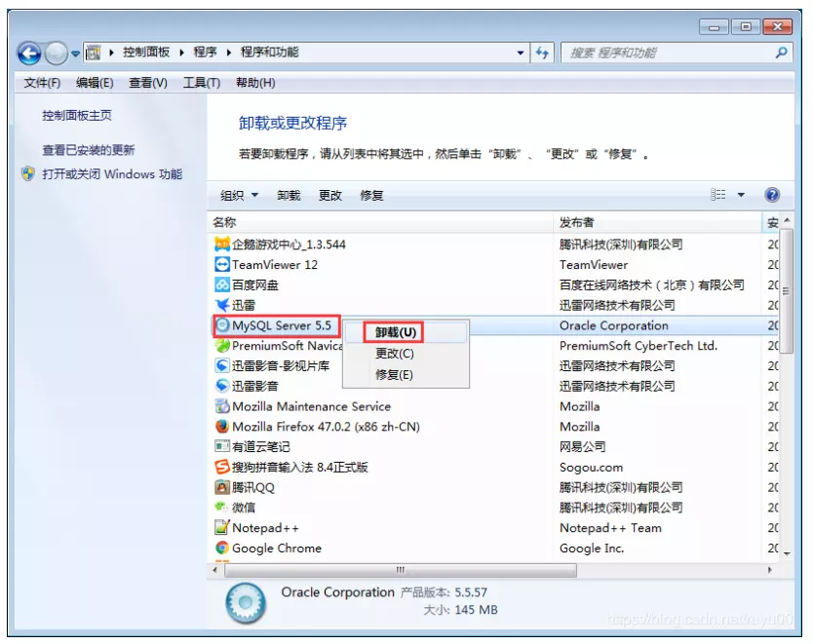Open the address bar history dropdown
This screenshot has width=813, height=644.
520,53
